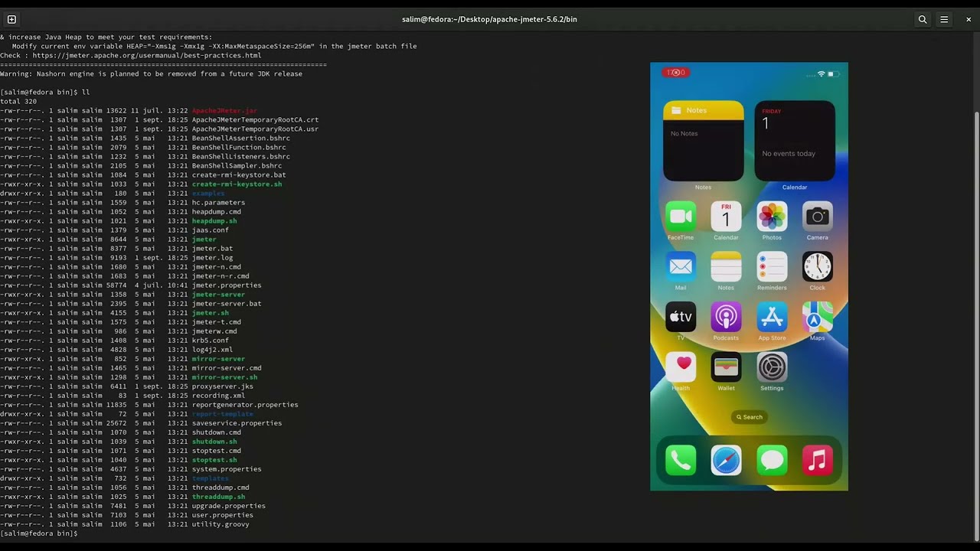Viewport: 980px width, 551px height.
Task: Open the Calendar app icon
Action: pyautogui.click(x=726, y=217)
